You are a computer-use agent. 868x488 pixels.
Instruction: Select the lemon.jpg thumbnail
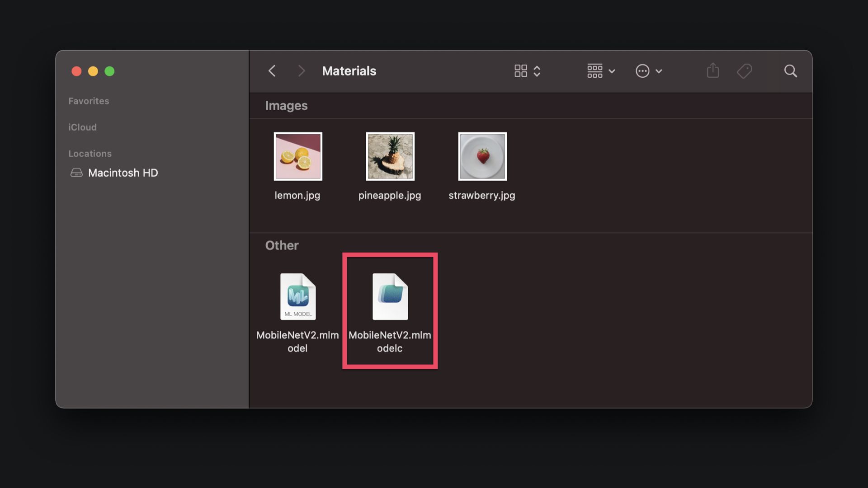(x=298, y=156)
